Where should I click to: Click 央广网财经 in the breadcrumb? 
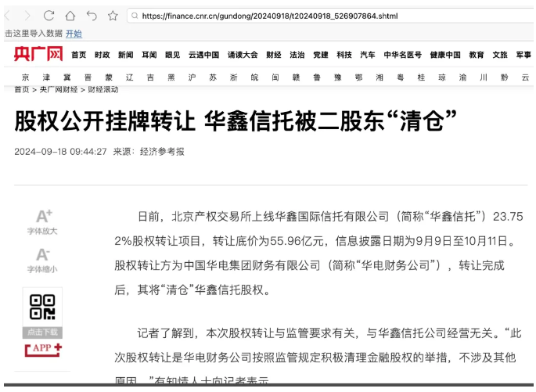coord(59,89)
